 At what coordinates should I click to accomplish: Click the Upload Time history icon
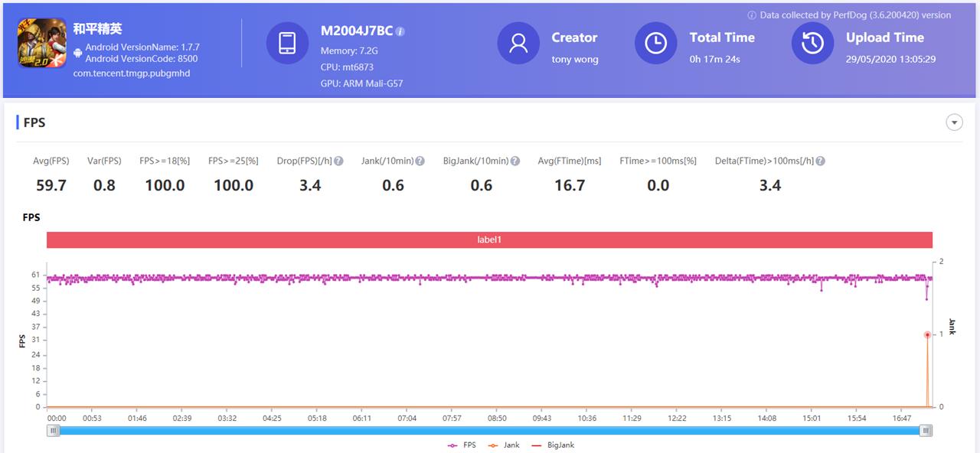[812, 43]
